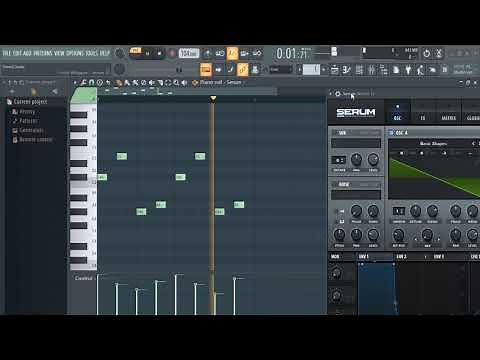Open the PATTERNS menu
Image resolution: width=480 pixels, height=360 pixels.
(x=43, y=53)
